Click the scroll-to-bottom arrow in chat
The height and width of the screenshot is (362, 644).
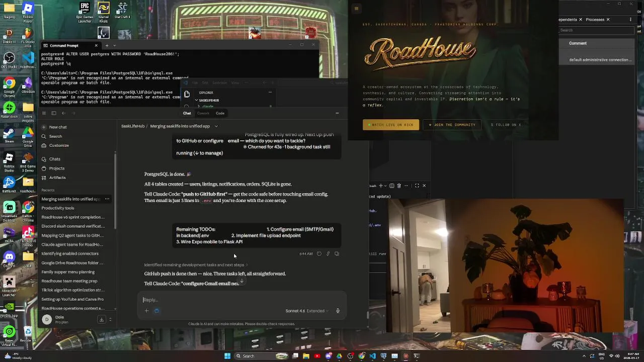pyautogui.click(x=242, y=282)
